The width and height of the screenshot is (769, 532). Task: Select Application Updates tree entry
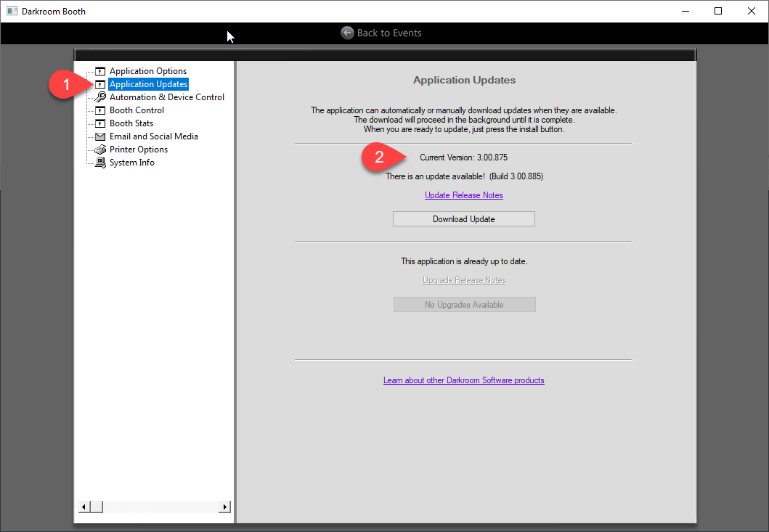click(x=149, y=84)
